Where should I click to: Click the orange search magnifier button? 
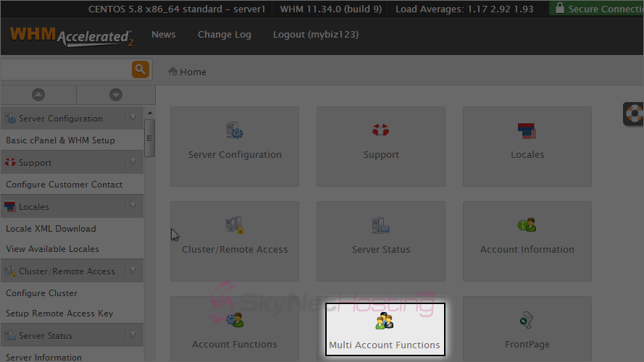coord(140,70)
